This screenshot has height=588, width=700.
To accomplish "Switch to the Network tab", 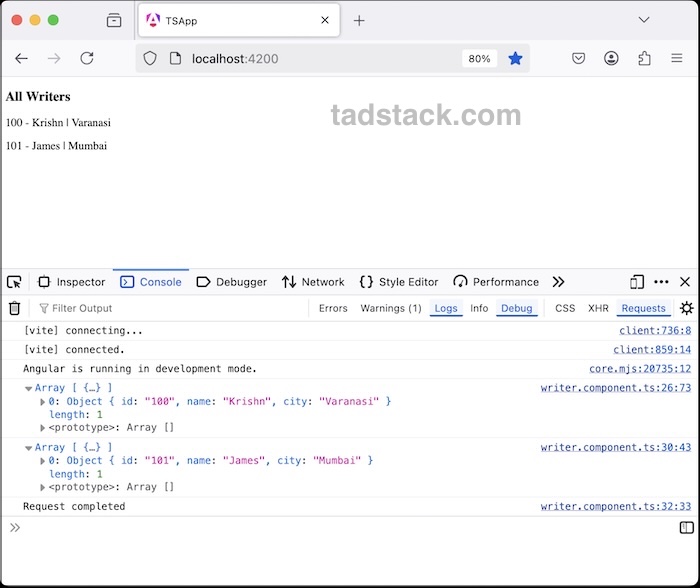I will pyautogui.click(x=313, y=282).
